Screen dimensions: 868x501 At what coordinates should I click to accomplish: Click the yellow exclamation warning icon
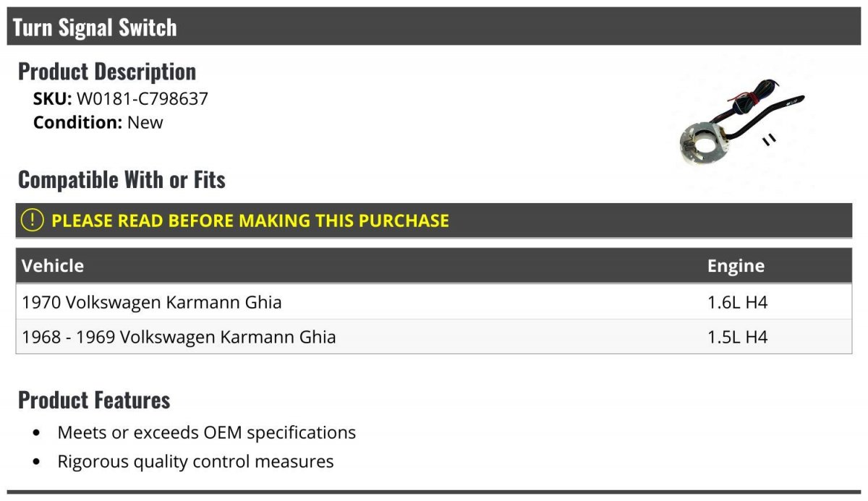pos(32,220)
